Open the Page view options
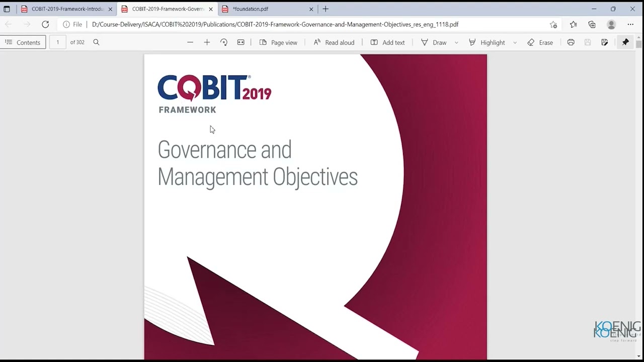Viewport: 644px width, 362px height. click(x=278, y=42)
